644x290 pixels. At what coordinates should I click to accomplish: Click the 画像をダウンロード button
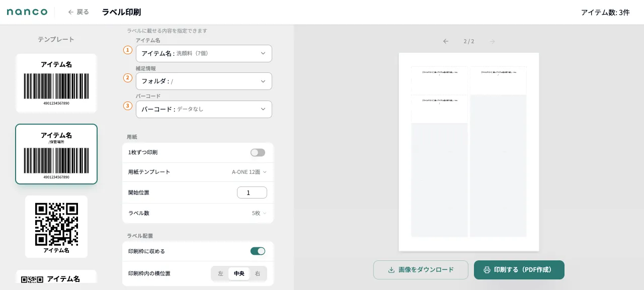coord(421,270)
